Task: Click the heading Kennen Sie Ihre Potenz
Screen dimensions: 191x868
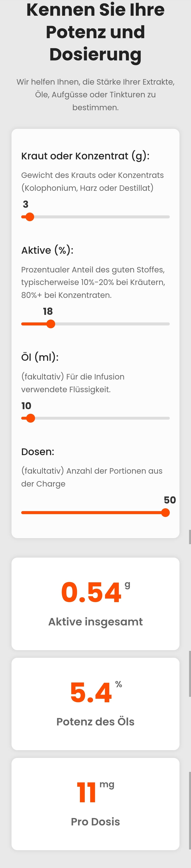Action: tap(95, 32)
